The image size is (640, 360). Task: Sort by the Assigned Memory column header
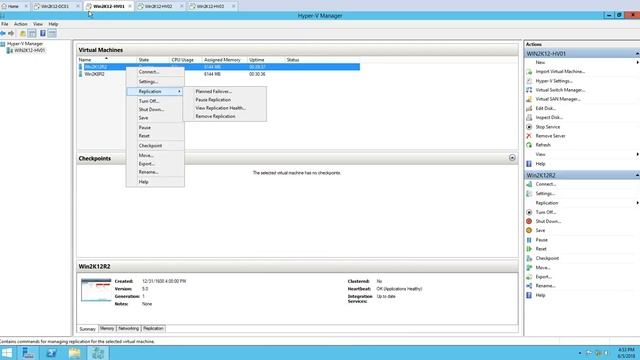222,60
